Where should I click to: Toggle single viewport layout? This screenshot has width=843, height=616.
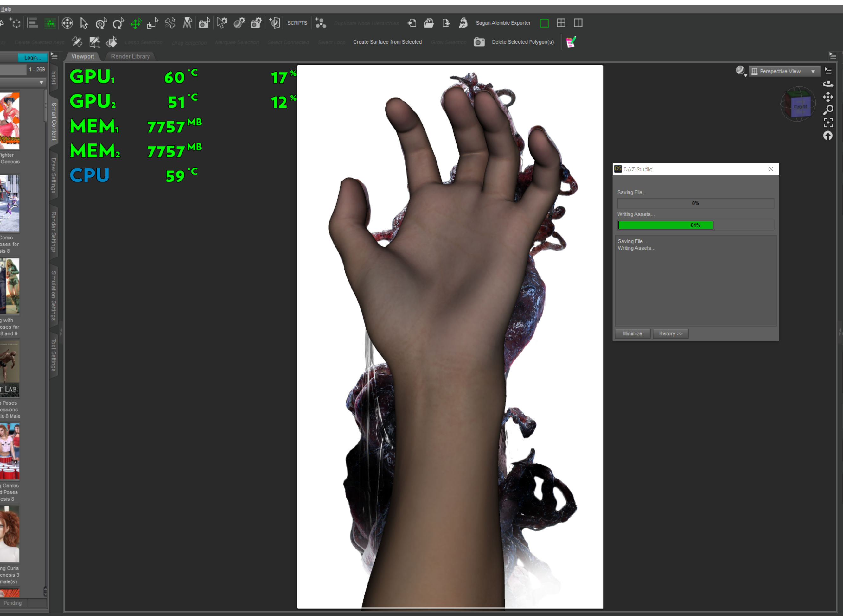[544, 23]
